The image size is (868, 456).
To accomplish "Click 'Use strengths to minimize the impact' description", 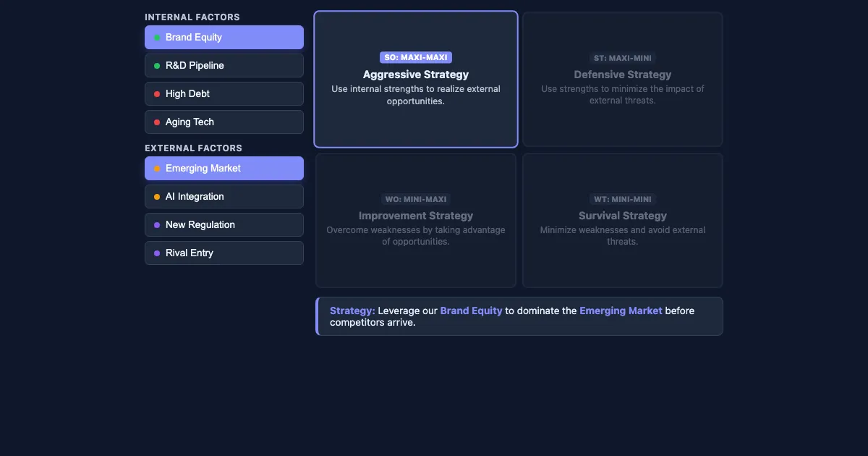I will (x=623, y=95).
